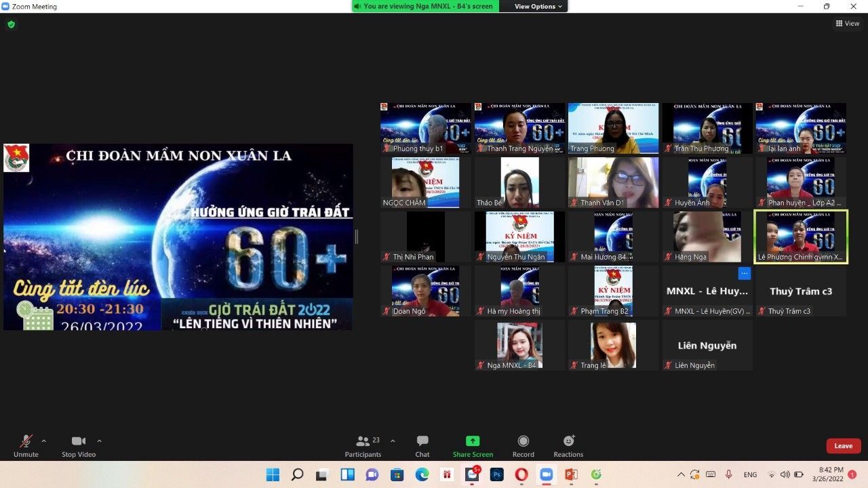Open the View Options dropdown
Viewport: 868px width, 488px height.
(x=538, y=7)
